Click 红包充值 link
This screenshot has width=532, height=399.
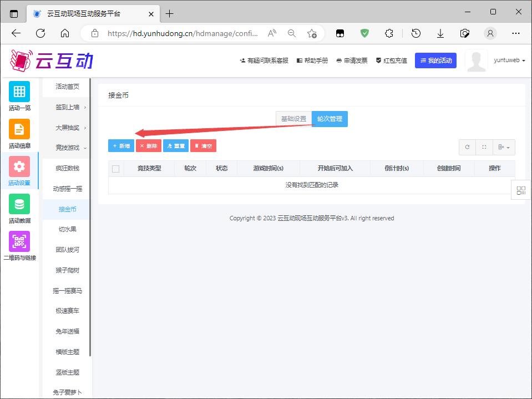pos(392,60)
